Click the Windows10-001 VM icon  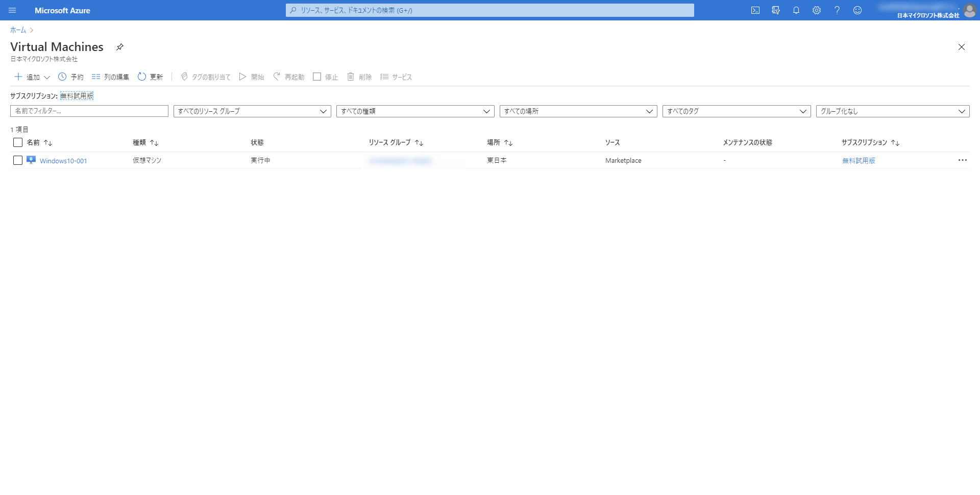31,160
